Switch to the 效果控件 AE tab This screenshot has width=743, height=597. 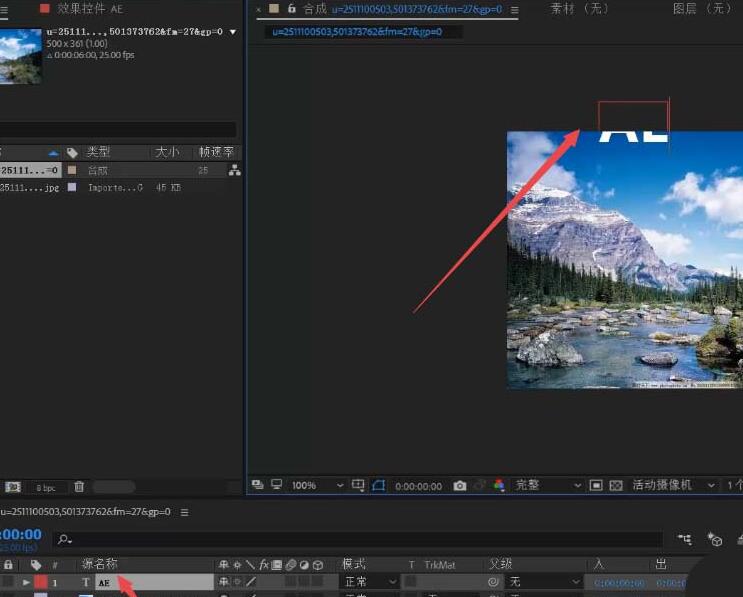[89, 9]
